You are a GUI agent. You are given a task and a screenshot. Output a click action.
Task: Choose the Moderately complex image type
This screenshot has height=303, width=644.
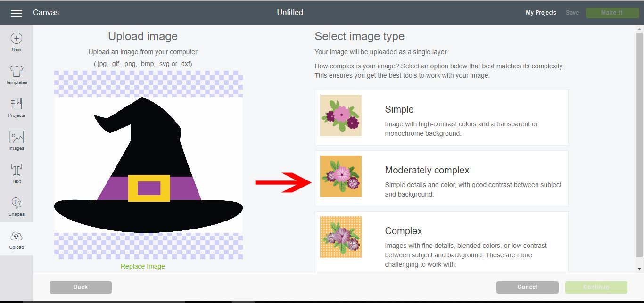441,178
